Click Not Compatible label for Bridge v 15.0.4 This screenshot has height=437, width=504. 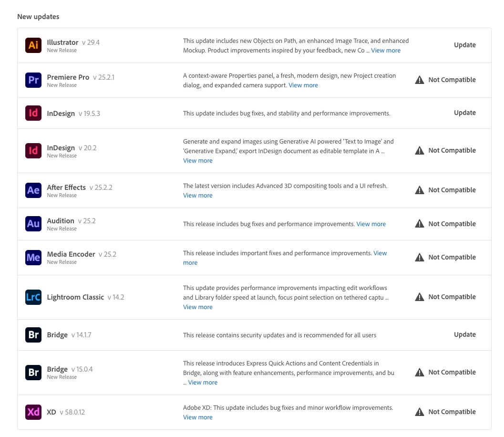pos(452,373)
